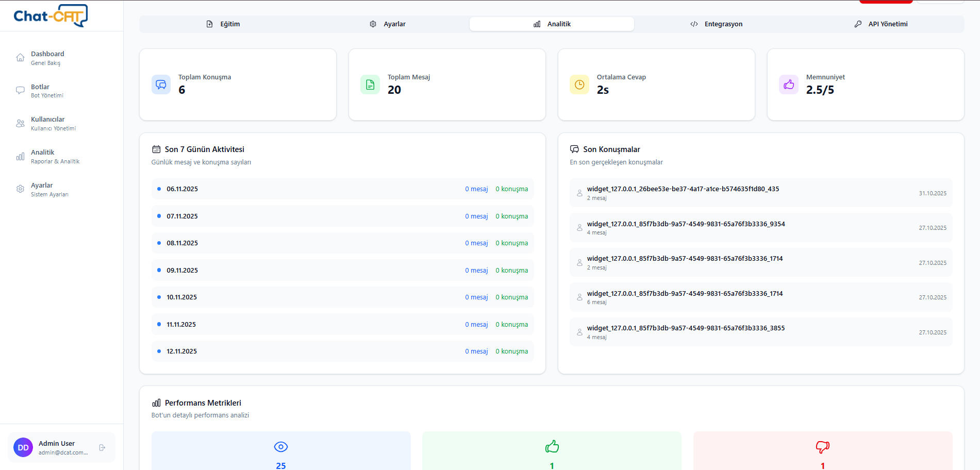Screen dimensions: 980x470
Task: Switch to the Entegrasyon tab
Action: [x=716, y=24]
